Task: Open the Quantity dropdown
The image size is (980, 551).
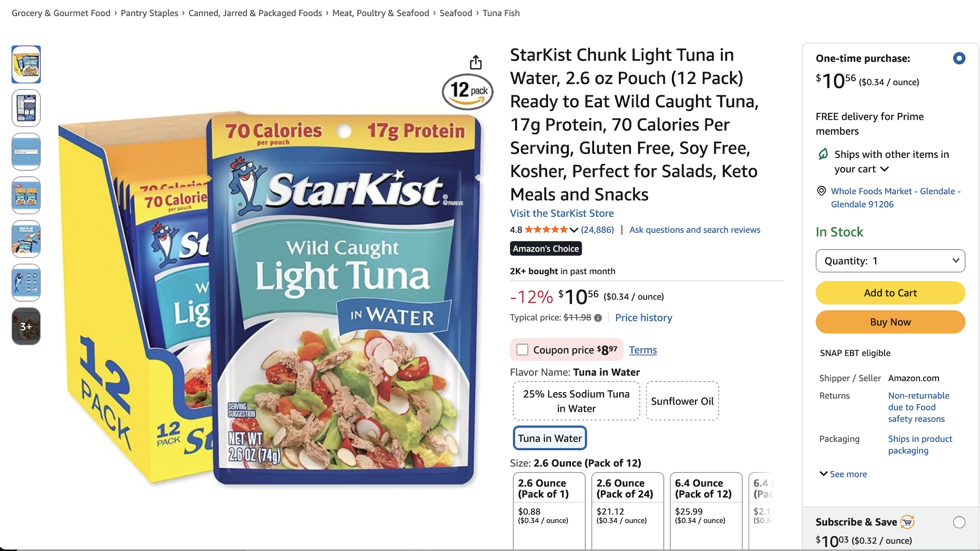Action: point(890,261)
